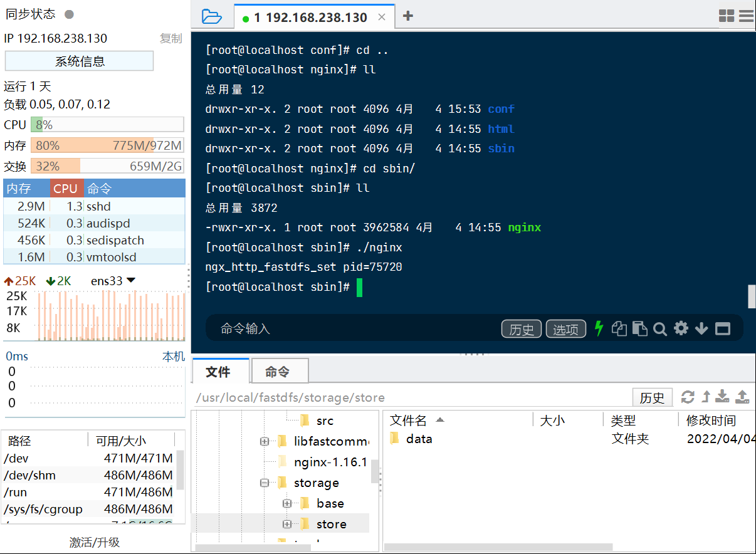Click the sync status indicator dot
This screenshot has width=756, height=554.
click(x=69, y=14)
